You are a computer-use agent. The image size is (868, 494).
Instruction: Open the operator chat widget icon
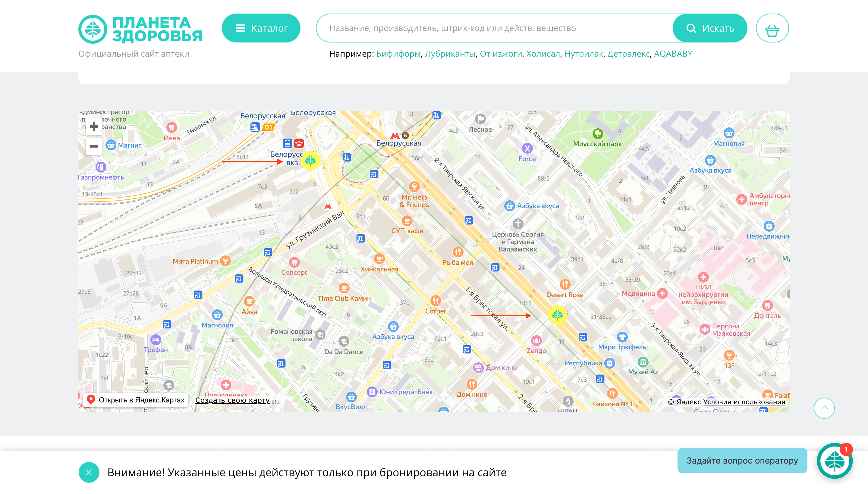point(835,461)
